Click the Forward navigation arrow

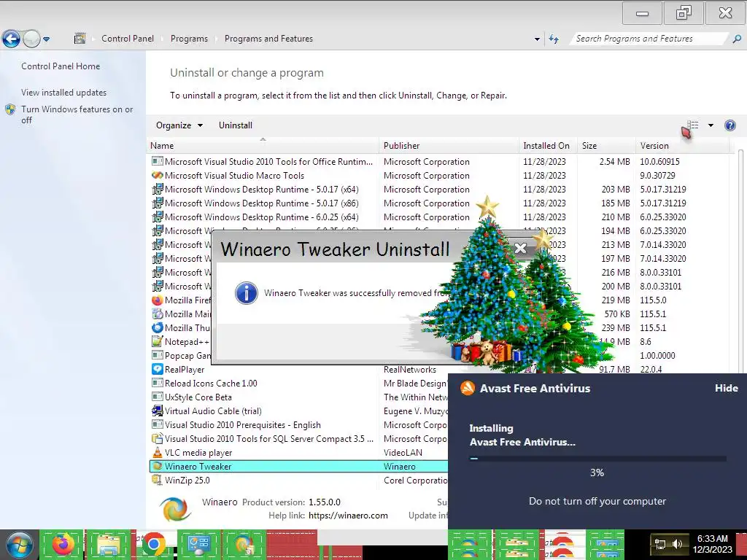(x=31, y=39)
